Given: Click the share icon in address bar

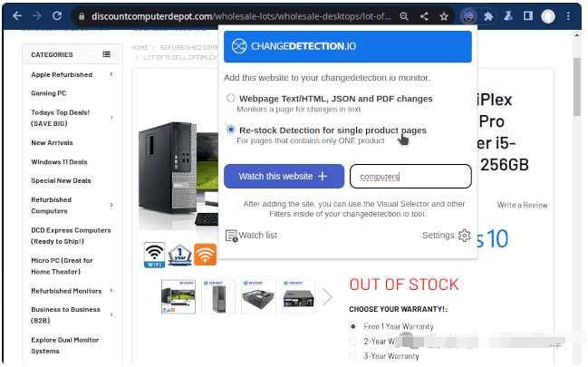Looking at the screenshot, I should coord(424,16).
